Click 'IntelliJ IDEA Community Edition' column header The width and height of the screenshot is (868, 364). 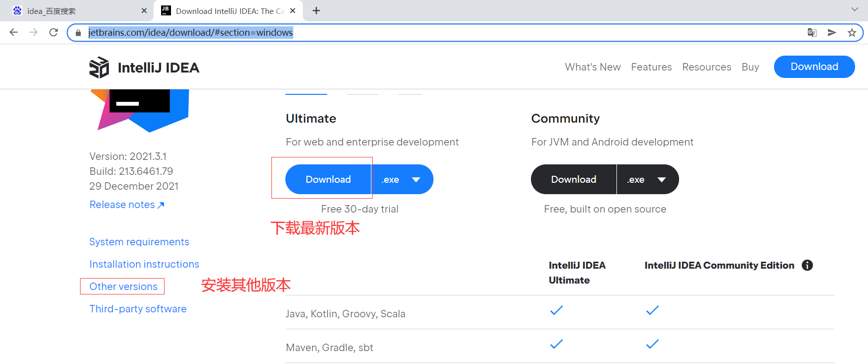point(719,265)
